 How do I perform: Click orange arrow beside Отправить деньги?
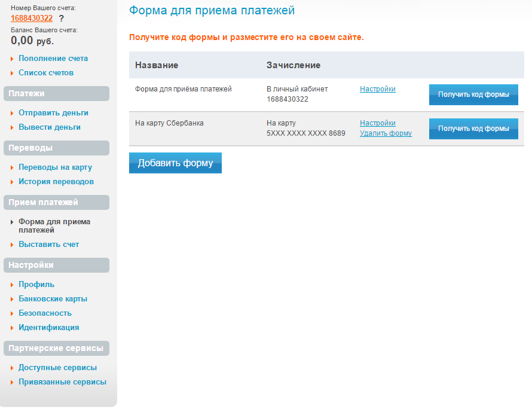tap(12, 113)
